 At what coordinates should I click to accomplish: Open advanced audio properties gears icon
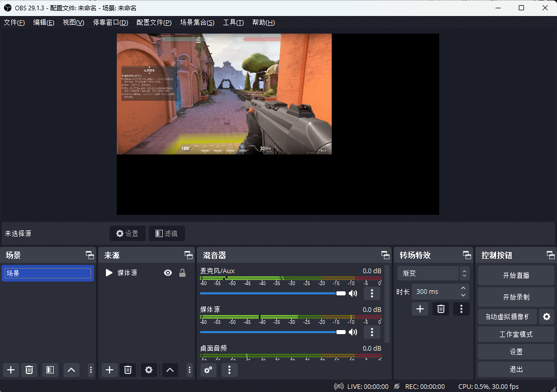(208, 370)
